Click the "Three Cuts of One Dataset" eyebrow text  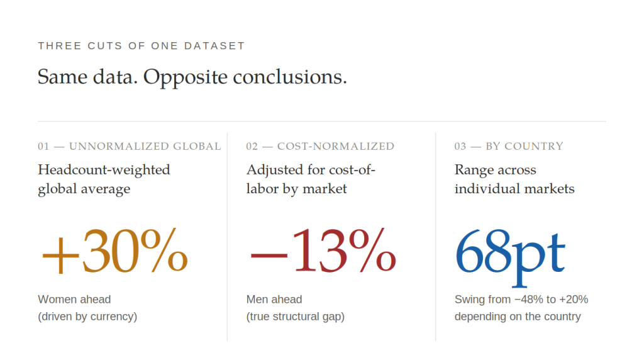[x=142, y=46]
